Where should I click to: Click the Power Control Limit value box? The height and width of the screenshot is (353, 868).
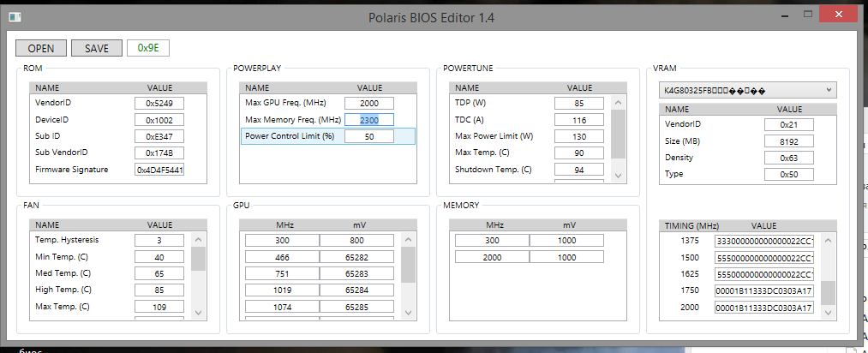point(369,136)
